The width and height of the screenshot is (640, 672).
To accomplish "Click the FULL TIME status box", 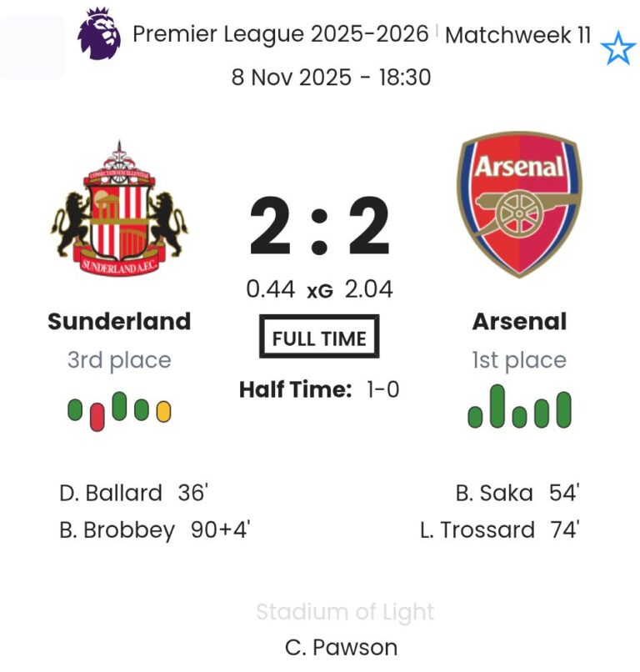I will click(319, 339).
